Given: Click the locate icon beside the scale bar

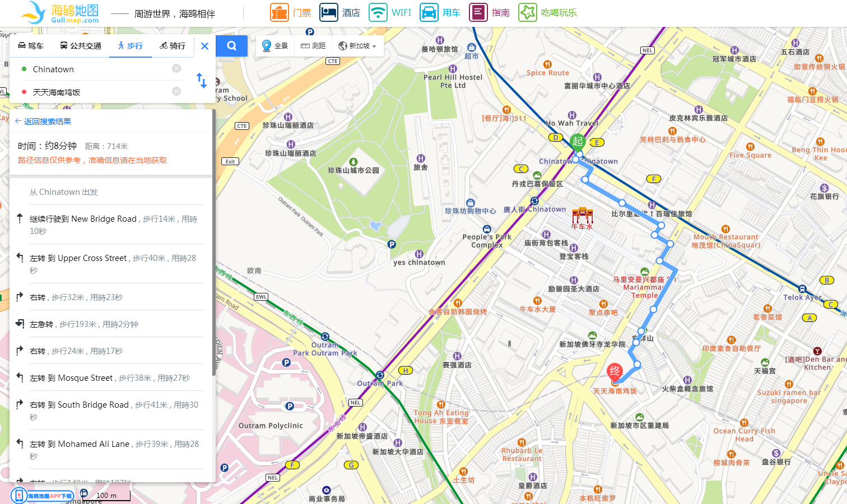Looking at the screenshot, I should click(x=84, y=495).
